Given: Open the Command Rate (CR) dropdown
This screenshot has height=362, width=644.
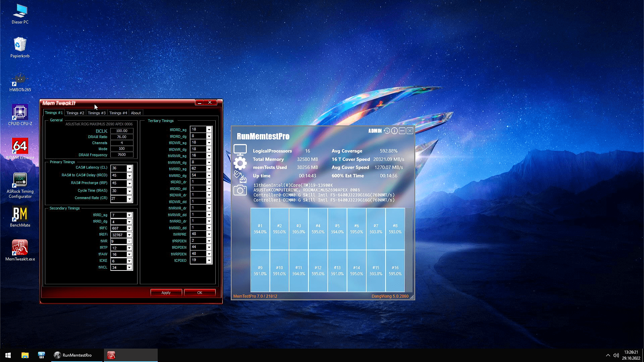Looking at the screenshot, I should click(x=129, y=199).
